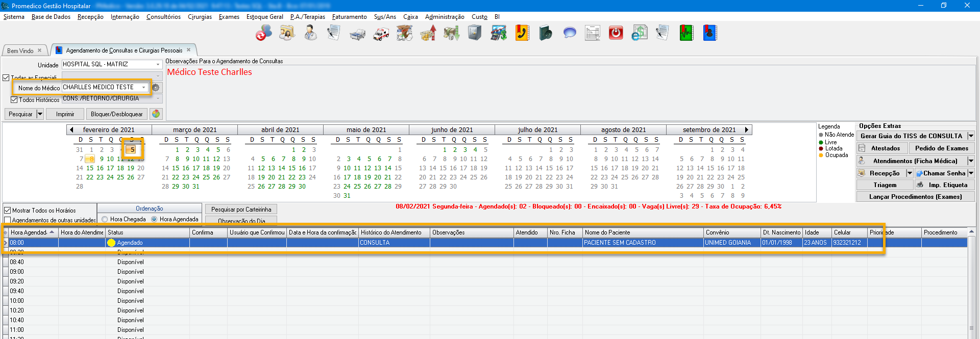Click the next month arrow in calendar
The width and height of the screenshot is (980, 339).
coord(746,130)
